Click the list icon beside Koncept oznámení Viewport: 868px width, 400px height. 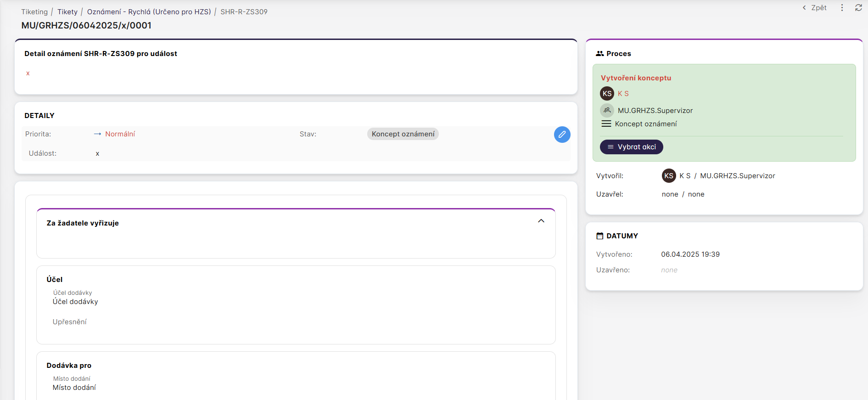(606, 124)
